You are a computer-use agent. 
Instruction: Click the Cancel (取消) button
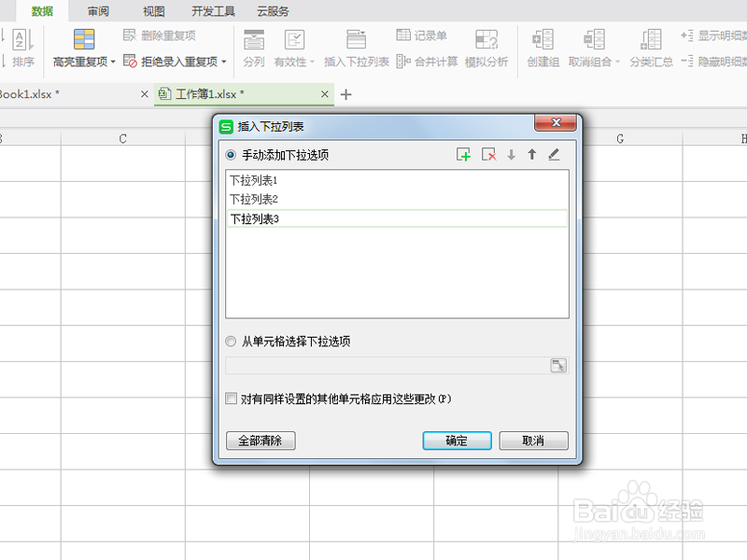tap(533, 441)
